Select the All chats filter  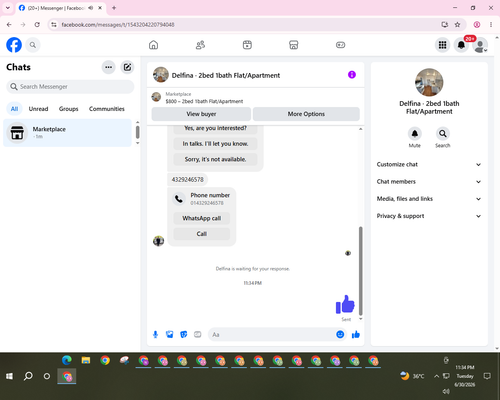[14, 109]
